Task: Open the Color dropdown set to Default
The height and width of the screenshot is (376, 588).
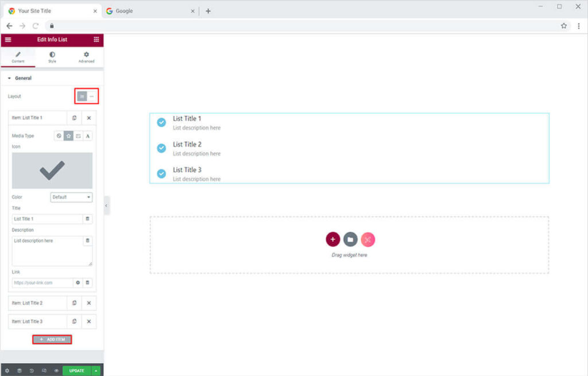Action: (71, 197)
